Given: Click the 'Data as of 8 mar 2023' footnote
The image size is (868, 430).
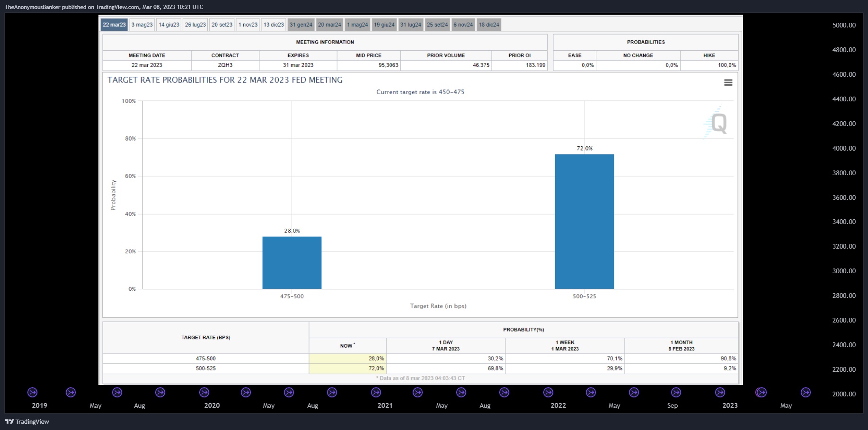Looking at the screenshot, I should (421, 378).
